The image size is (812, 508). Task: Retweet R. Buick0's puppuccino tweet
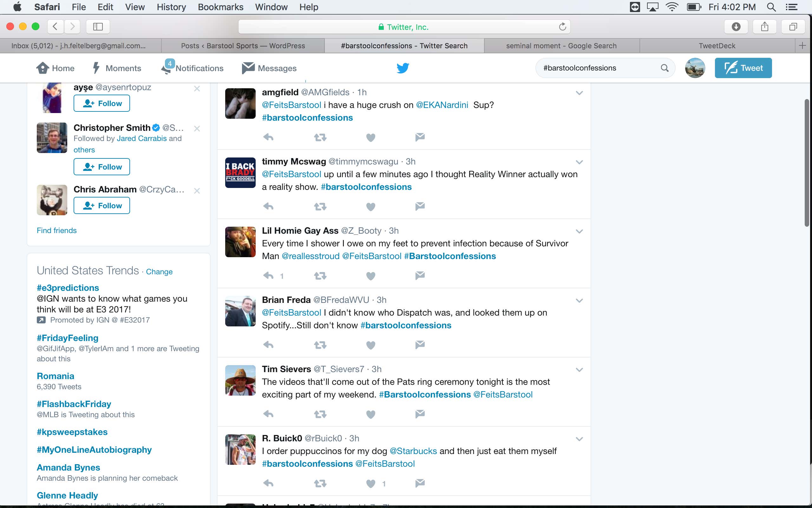(320, 483)
